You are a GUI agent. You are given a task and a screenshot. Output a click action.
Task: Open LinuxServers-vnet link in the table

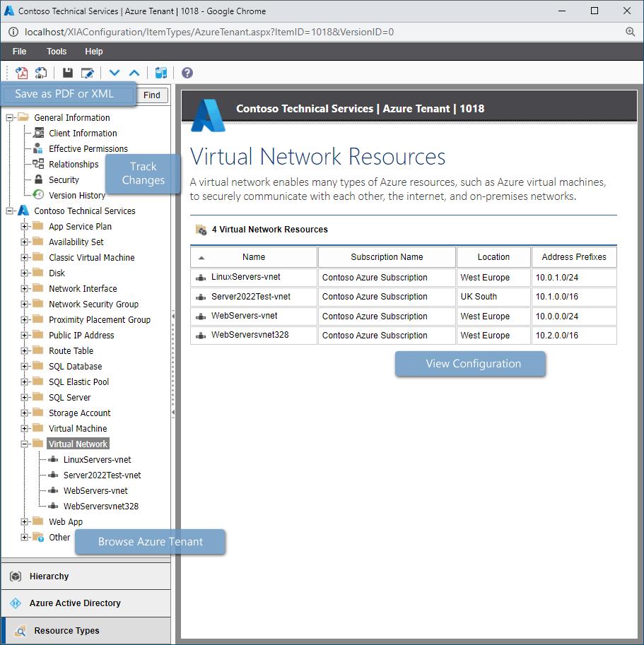point(246,277)
